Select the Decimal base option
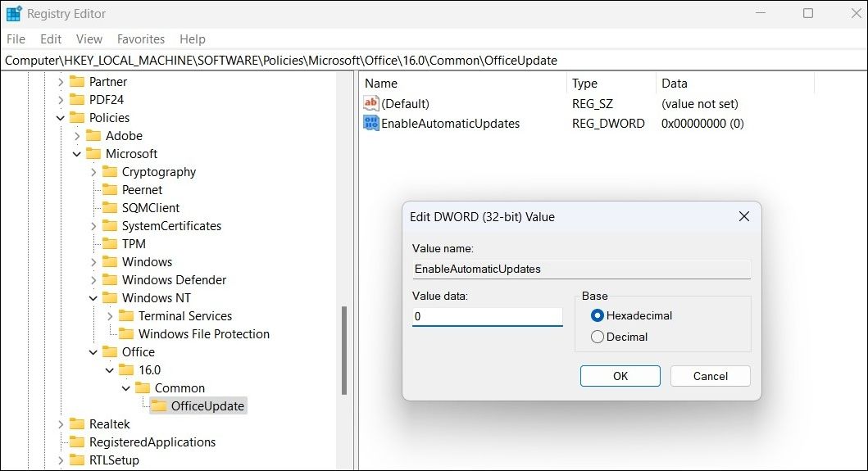Image resolution: width=868 pixels, height=471 pixels. pos(598,337)
